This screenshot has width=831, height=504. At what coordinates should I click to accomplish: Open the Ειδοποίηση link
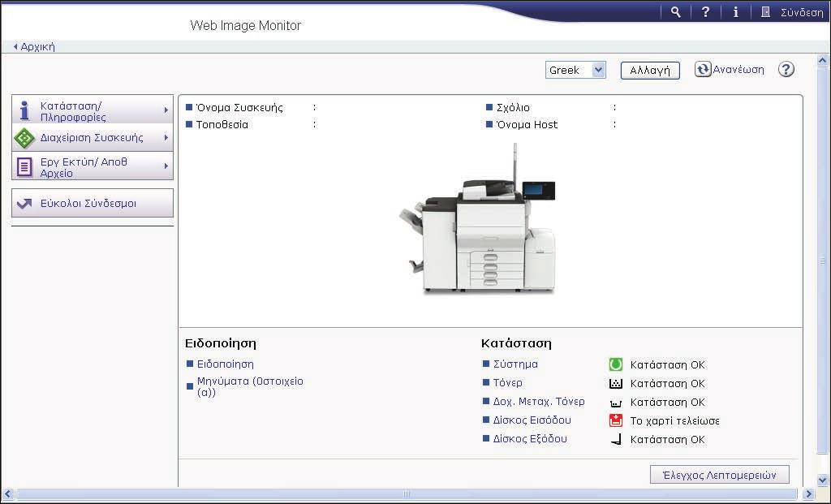pos(226,364)
